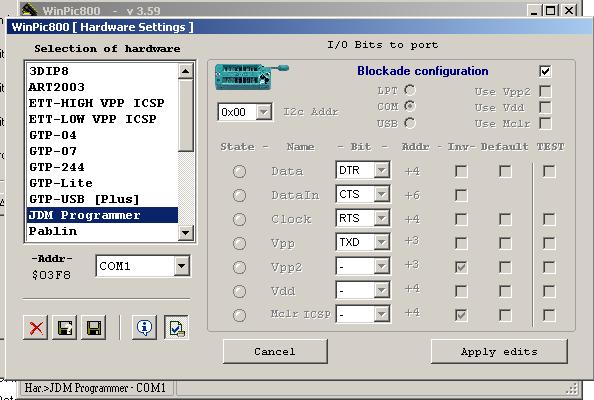Click the $03F8 address value

point(51,275)
